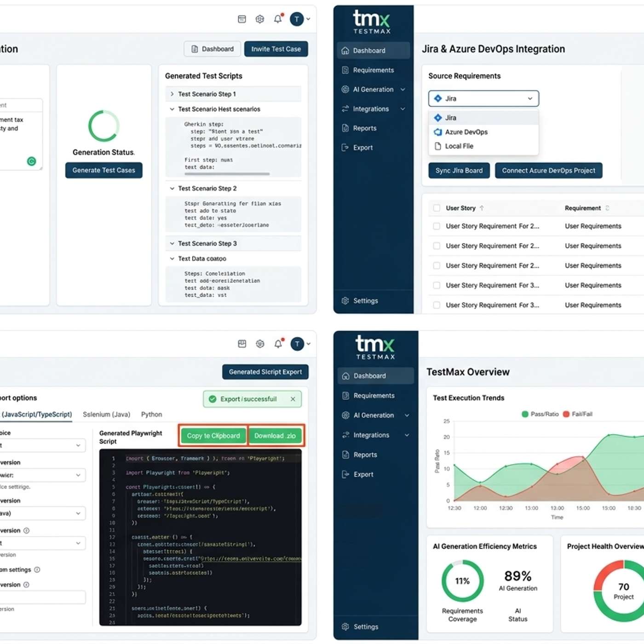Check the last User Story Requirement row checkbox

[437, 305]
